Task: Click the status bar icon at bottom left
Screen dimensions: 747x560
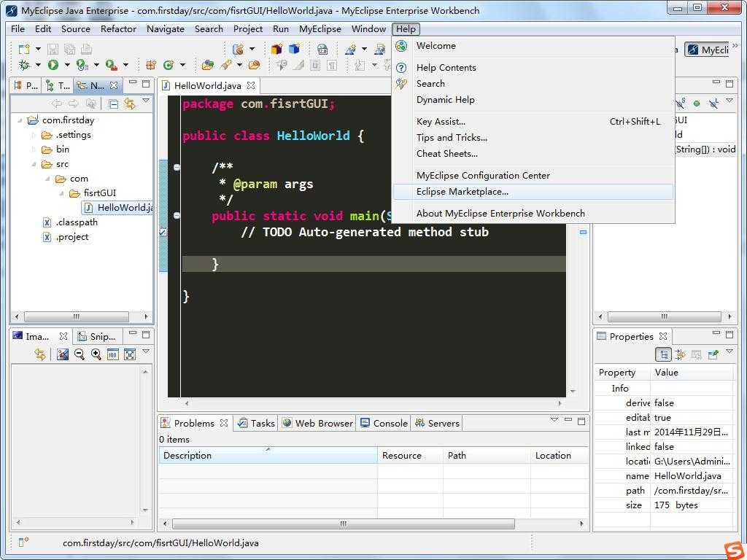Action: (x=23, y=542)
